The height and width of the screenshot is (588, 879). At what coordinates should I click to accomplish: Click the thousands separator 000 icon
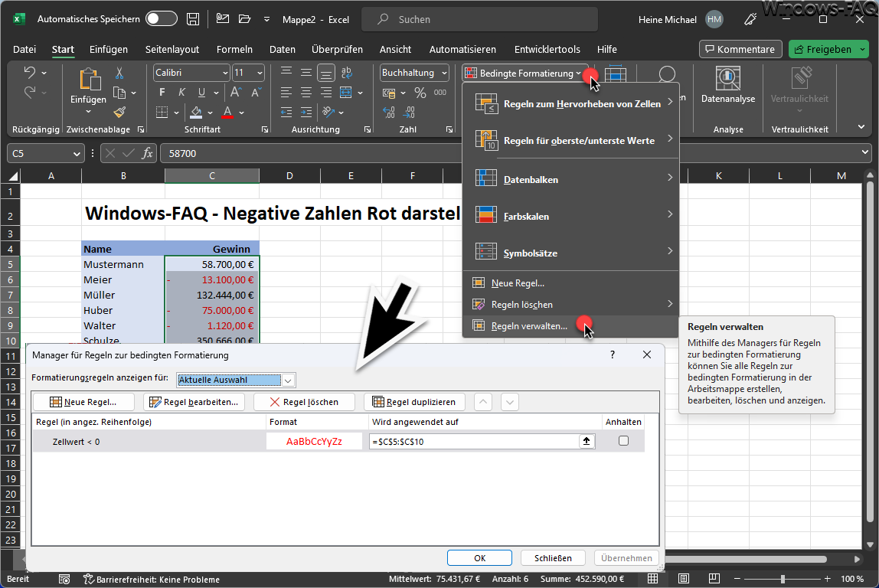pos(440,93)
